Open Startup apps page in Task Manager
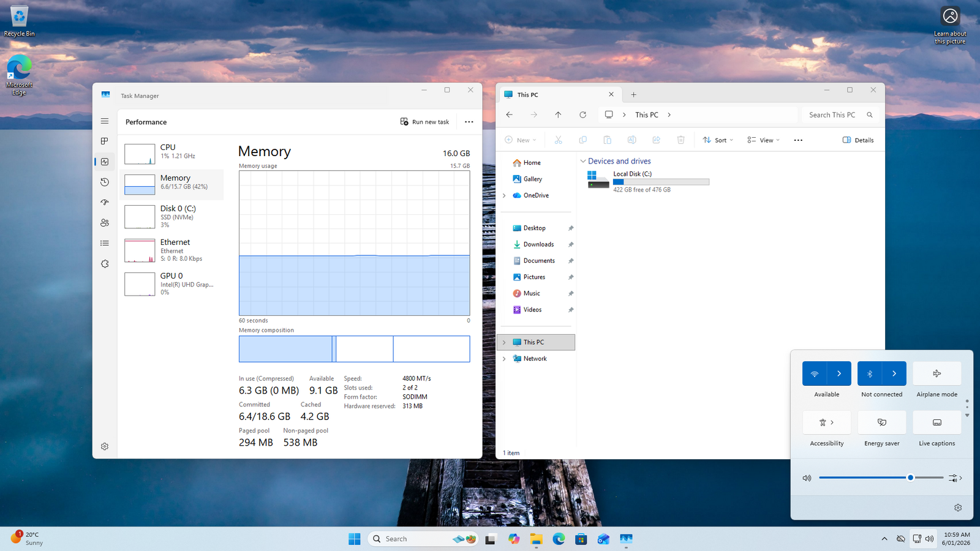Screen dimensions: 980x551 click(105, 203)
